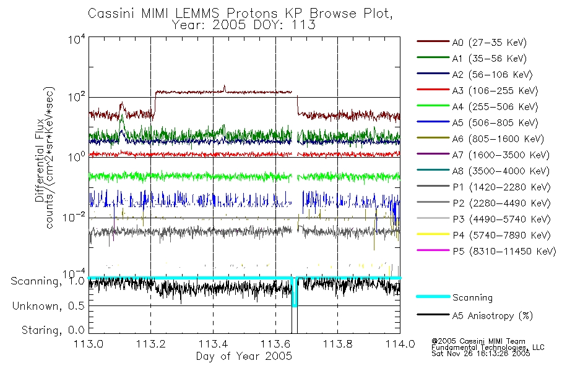Viewport: 588px width, 371px height.
Task: Click the P5 (8310-11450 KeV) legend label
Action: tap(504, 252)
